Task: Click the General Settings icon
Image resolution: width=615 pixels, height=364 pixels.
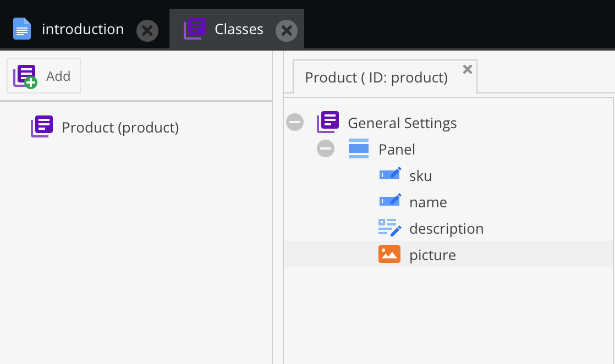Action: click(328, 122)
